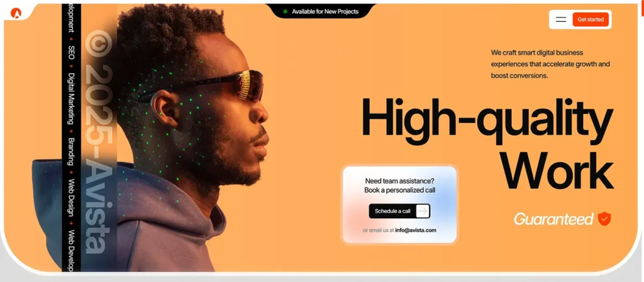
Task: Click the Avista logo icon
Action: coord(16,13)
